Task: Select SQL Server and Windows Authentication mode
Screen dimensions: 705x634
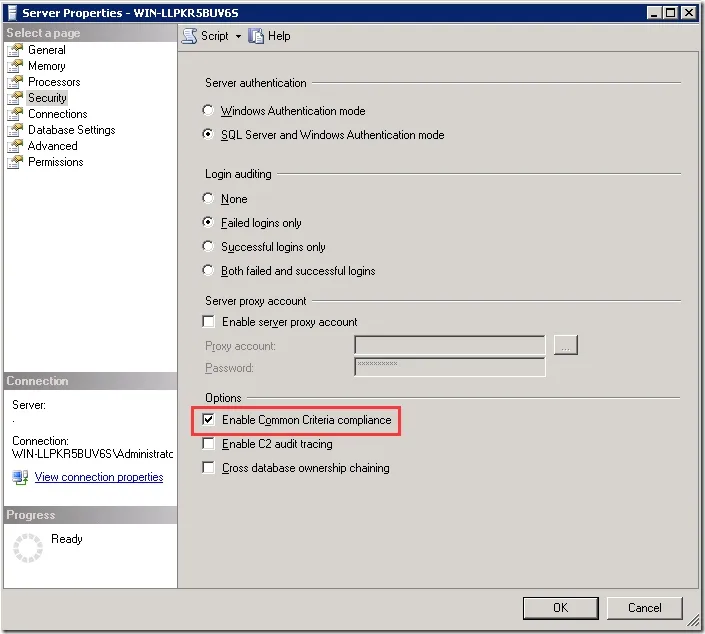Action: [x=208, y=134]
